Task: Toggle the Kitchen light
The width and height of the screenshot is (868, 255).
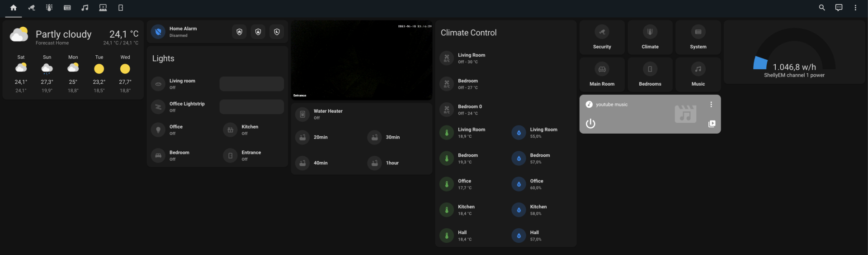Action: click(x=230, y=130)
